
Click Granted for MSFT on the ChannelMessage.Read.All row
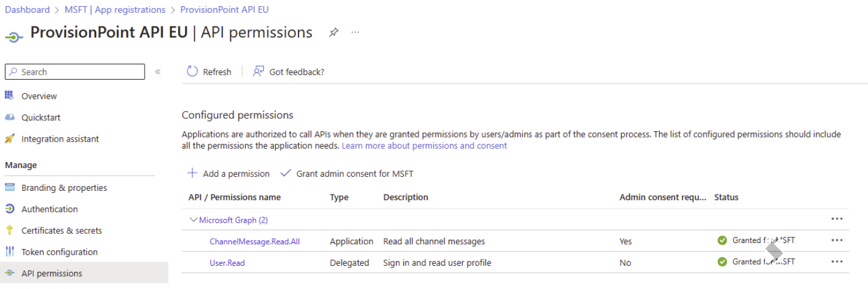[x=763, y=241]
